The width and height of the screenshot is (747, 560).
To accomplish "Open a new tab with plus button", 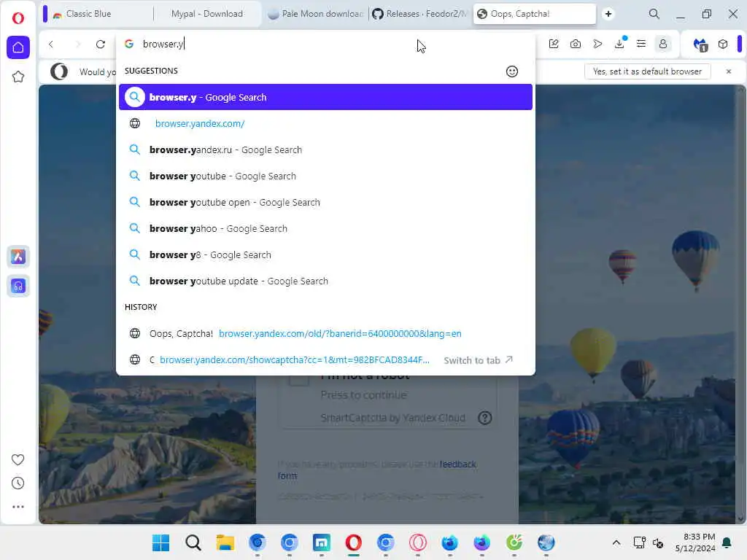I will 608,14.
